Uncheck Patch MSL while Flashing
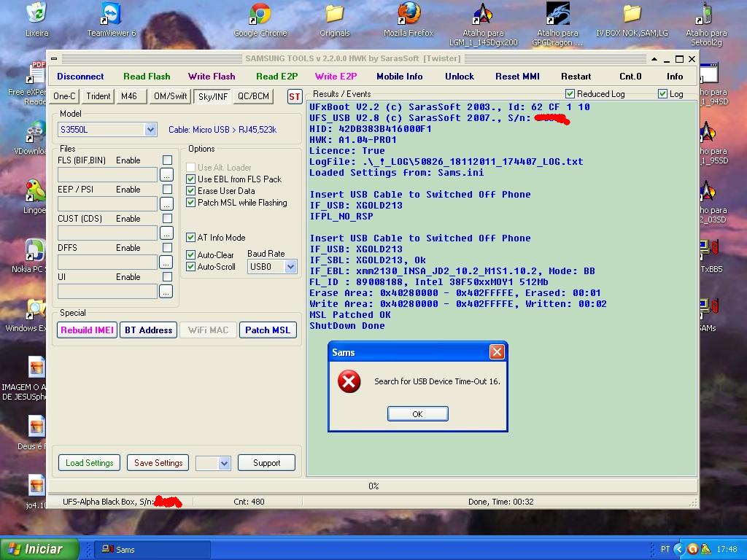Screen dimensions: 747x560 coord(190,203)
